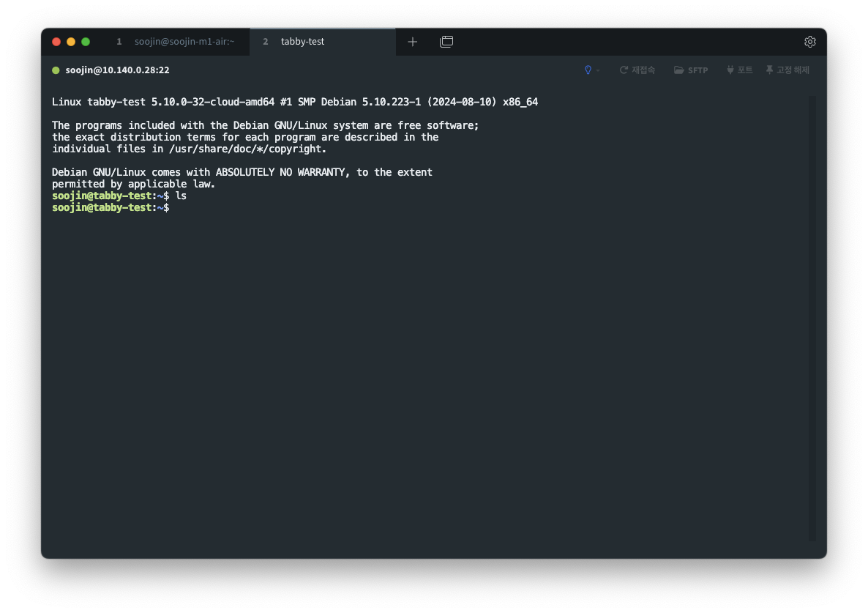This screenshot has height=613, width=868.
Task: Open a new tab with plus icon
Action: pyautogui.click(x=413, y=42)
